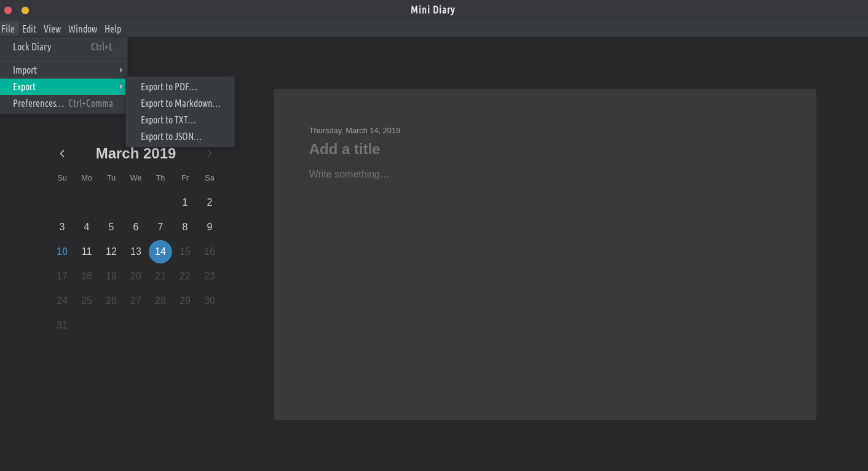Open the Window menu

(x=82, y=29)
